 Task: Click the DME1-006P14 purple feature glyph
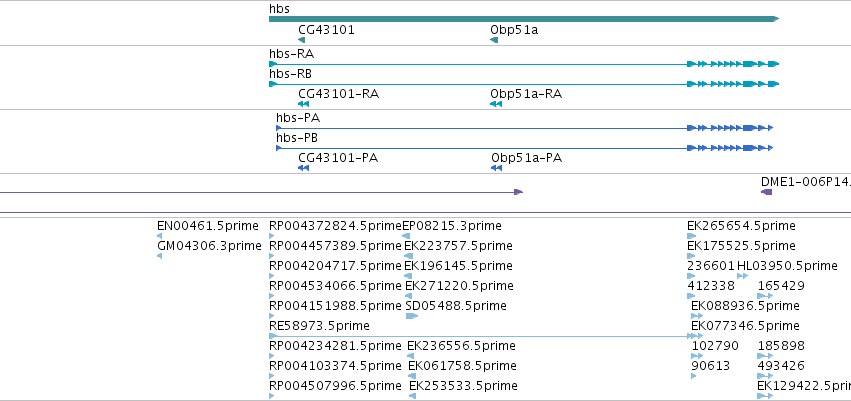[766, 192]
